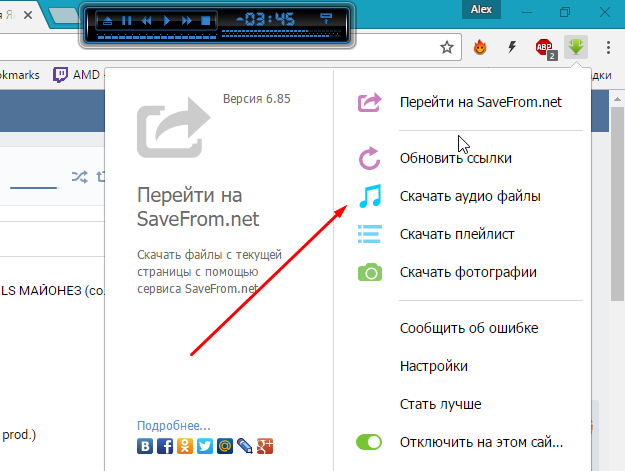
Task: Share via the Facebook icon
Action: click(165, 446)
